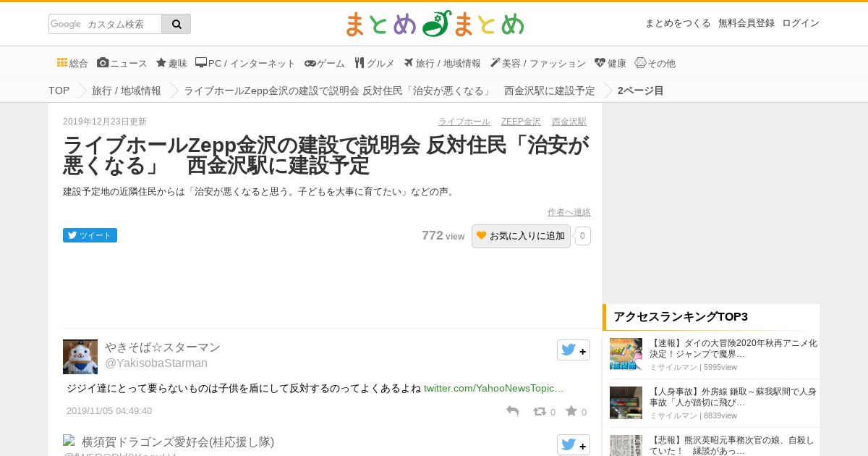Select the グルメ category menu item
Image resolution: width=868 pixels, height=456 pixels.
374,63
